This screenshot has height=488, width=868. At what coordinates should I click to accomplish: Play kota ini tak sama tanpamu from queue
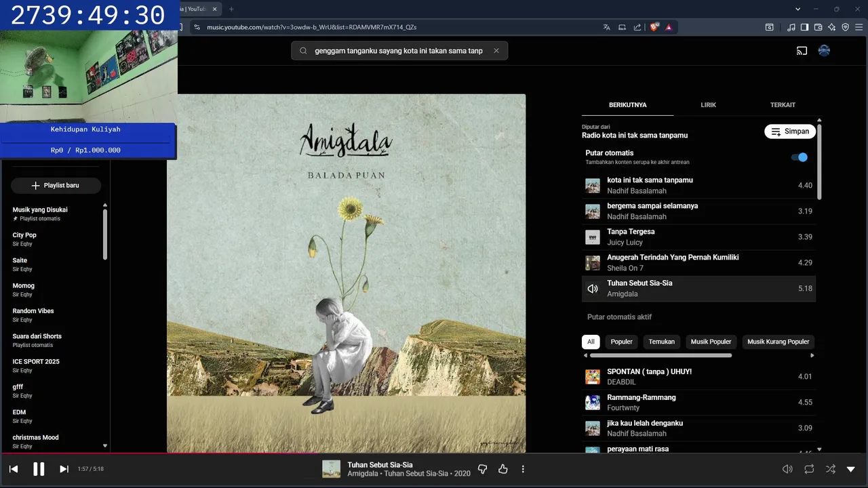click(x=698, y=186)
